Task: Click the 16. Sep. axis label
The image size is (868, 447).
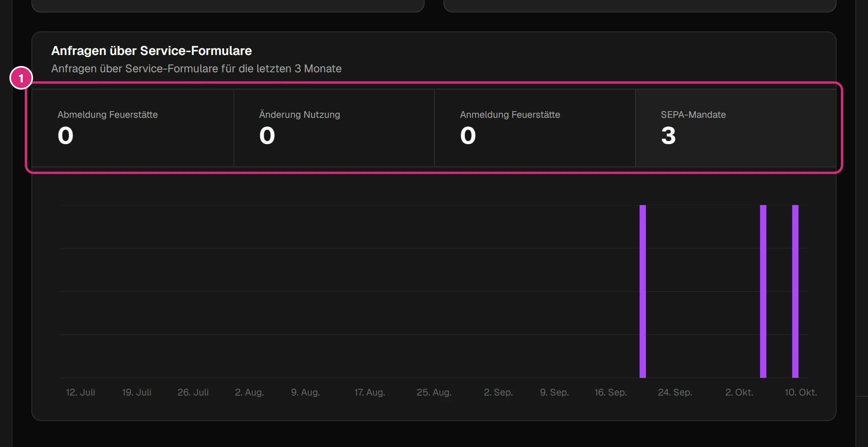Action: [611, 392]
